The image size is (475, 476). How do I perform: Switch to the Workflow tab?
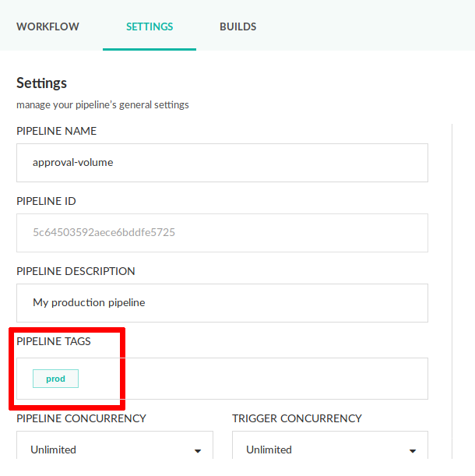point(47,26)
